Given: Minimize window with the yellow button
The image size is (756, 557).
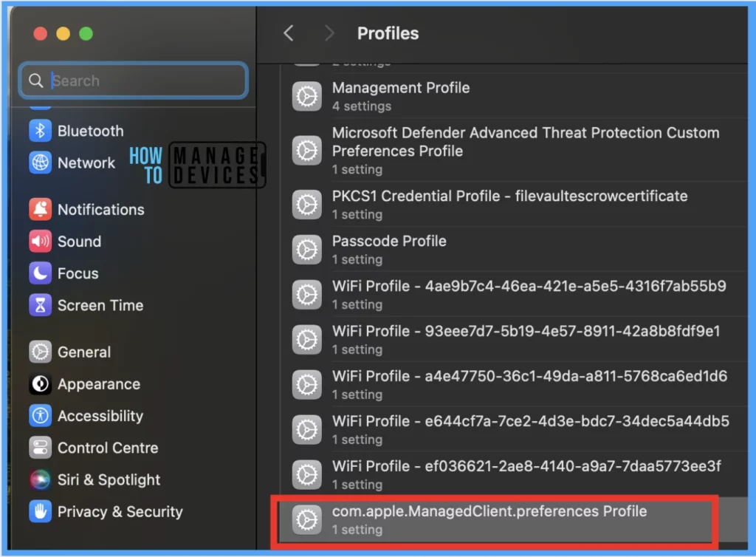Looking at the screenshot, I should pyautogui.click(x=63, y=34).
